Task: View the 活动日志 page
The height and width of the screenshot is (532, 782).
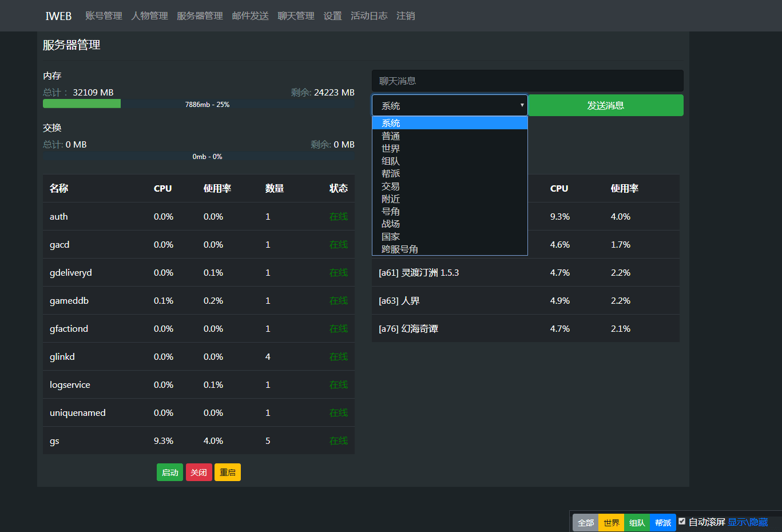Action: [x=369, y=15]
